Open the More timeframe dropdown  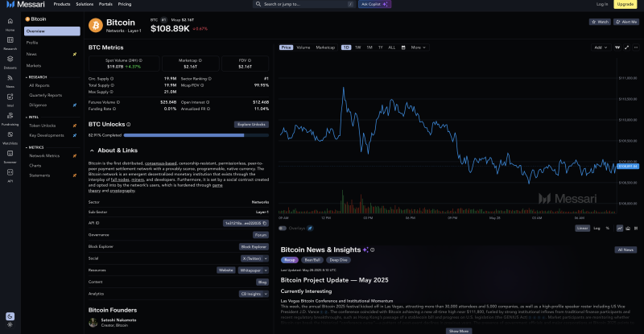click(x=418, y=47)
